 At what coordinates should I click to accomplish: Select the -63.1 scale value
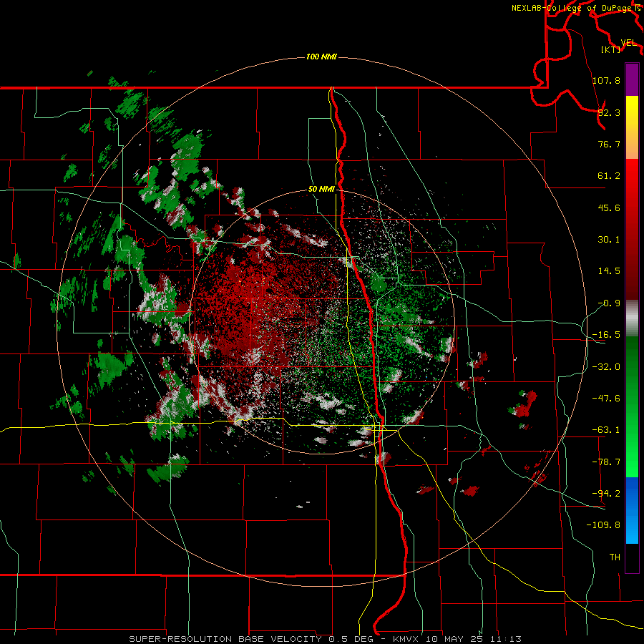tap(606, 430)
